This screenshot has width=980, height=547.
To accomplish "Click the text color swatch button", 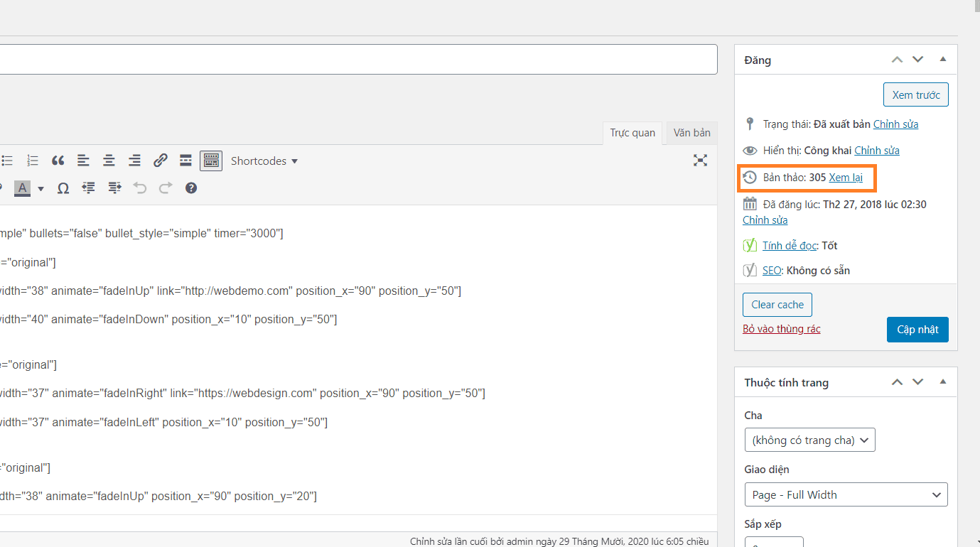I will [x=23, y=188].
